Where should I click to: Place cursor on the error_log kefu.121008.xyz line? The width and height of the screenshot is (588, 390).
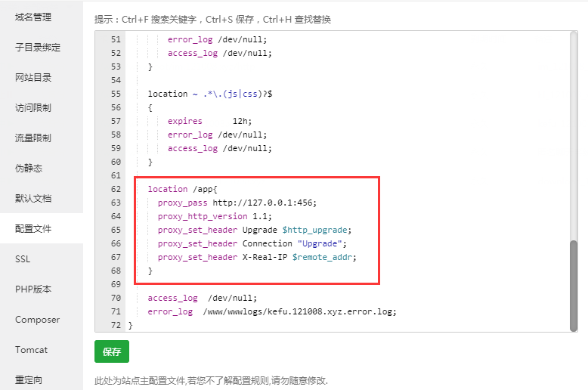point(272,311)
